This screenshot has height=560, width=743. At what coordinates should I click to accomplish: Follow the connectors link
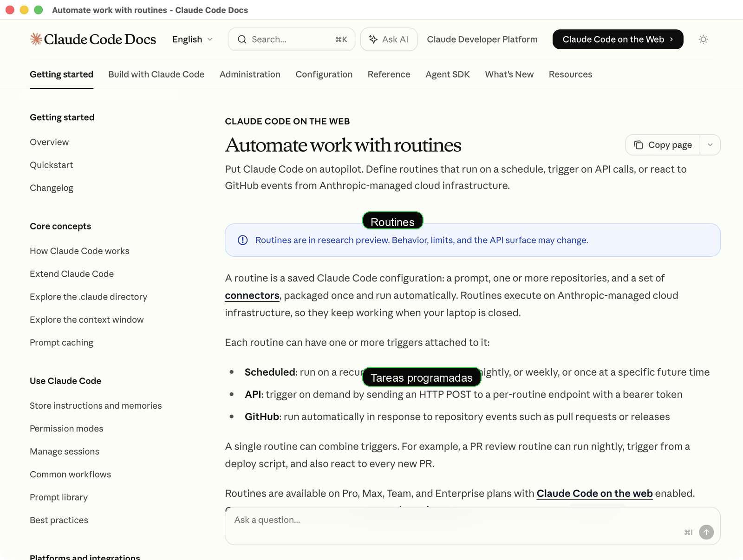[x=252, y=295]
